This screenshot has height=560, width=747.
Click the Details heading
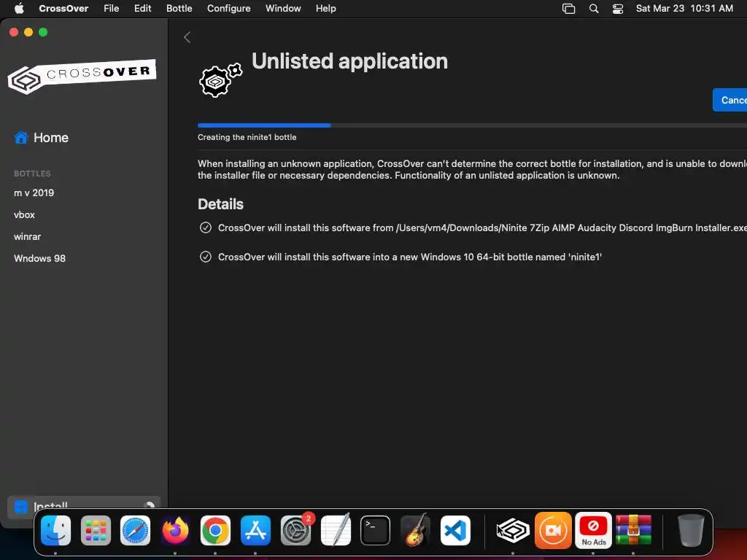[220, 204]
